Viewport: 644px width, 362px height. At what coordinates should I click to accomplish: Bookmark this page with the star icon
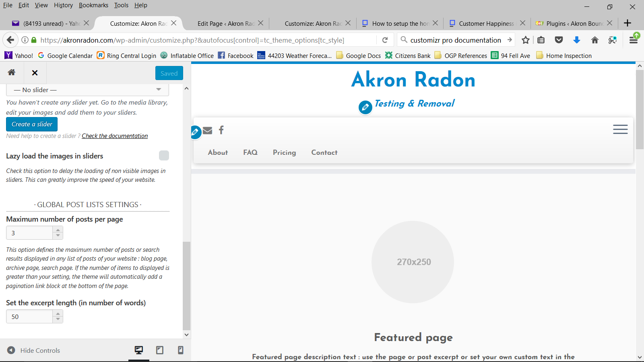(525, 40)
